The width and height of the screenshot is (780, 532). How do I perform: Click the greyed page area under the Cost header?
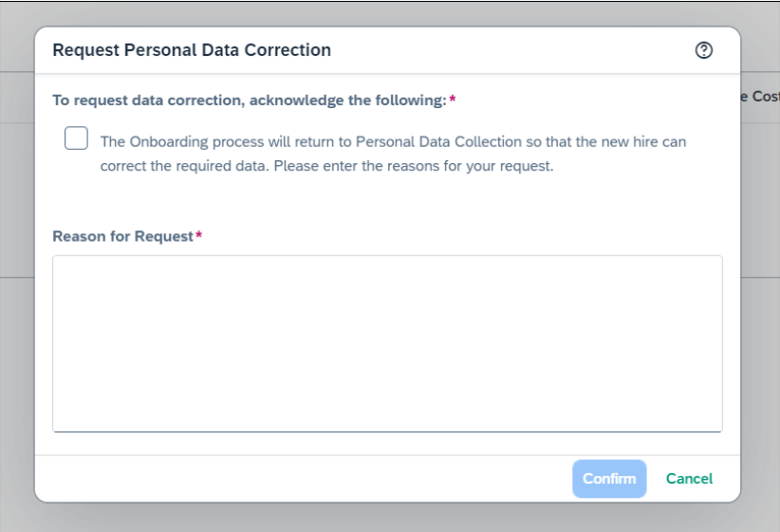pos(760,199)
